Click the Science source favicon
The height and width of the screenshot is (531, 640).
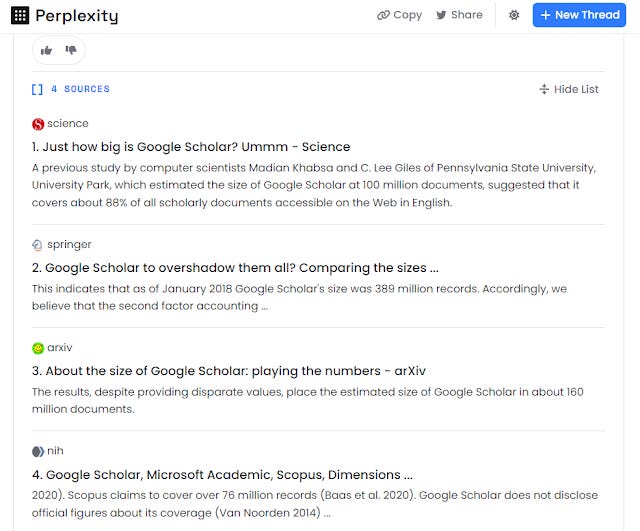(38, 124)
